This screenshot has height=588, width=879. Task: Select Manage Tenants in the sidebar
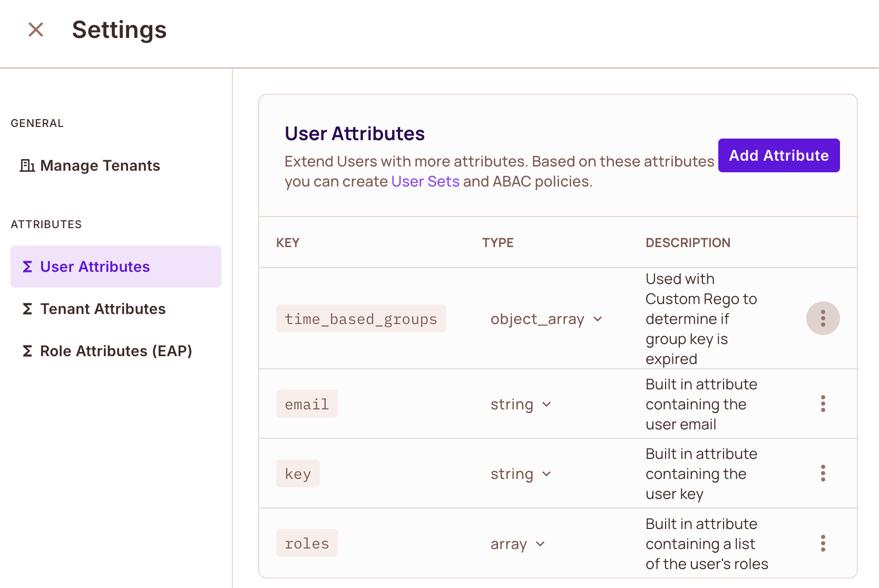[x=100, y=165]
